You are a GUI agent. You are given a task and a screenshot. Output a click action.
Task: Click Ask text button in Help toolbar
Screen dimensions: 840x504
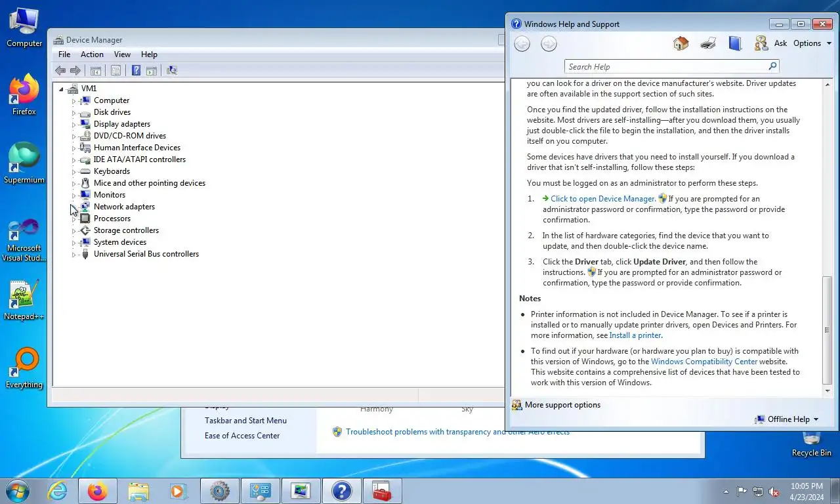click(780, 43)
